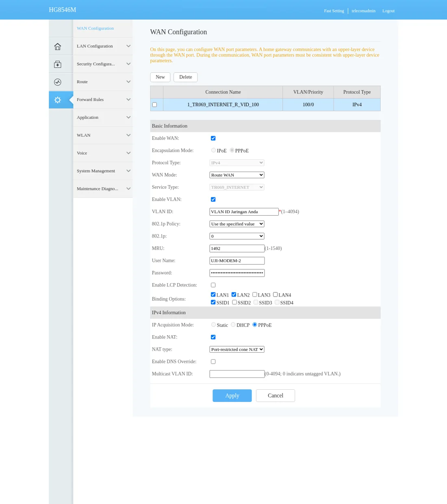Click the Apply button
Viewport: 447px width, 504px height.
pos(232,396)
